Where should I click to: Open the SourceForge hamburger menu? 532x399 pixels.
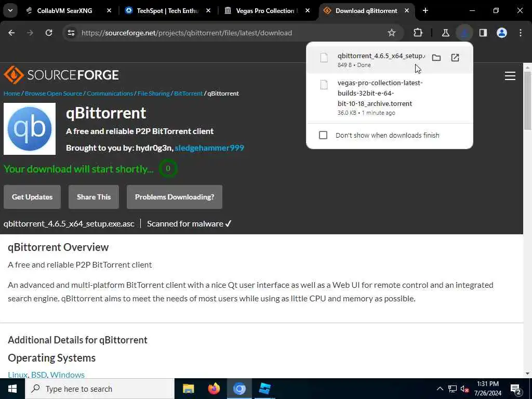tap(510, 76)
